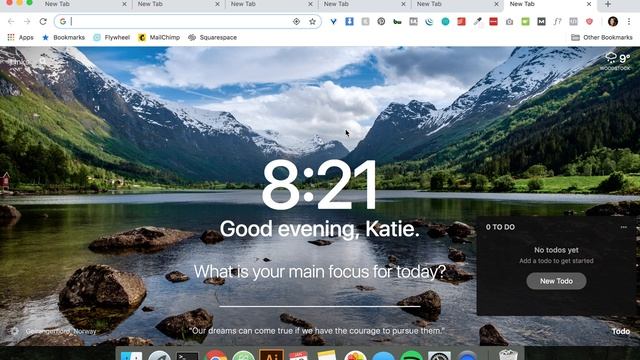Reload the page

tap(43, 22)
